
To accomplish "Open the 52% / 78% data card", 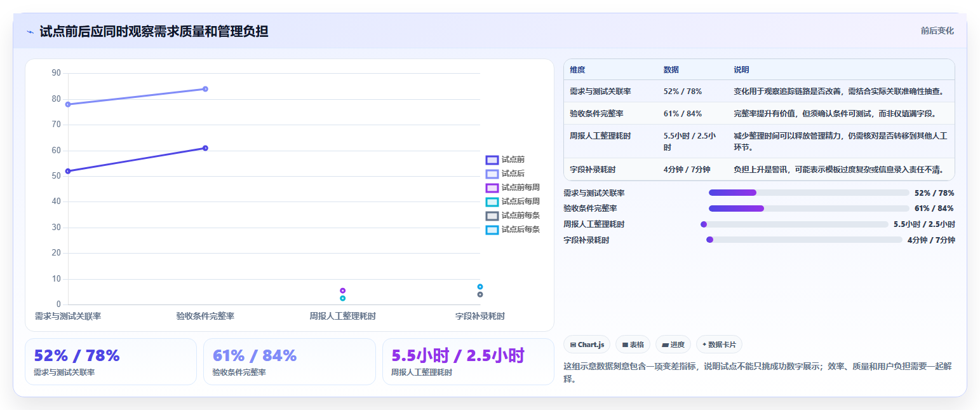I will 111,362.
